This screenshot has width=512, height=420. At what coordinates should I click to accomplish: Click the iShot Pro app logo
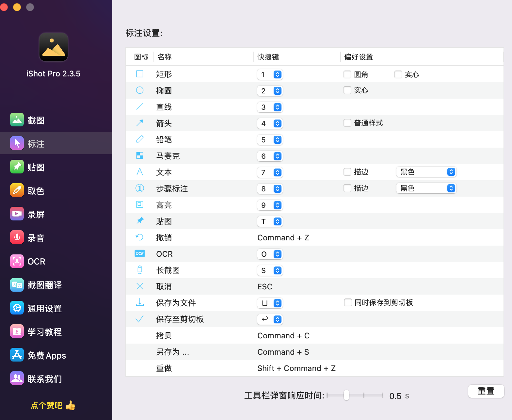coord(54,47)
